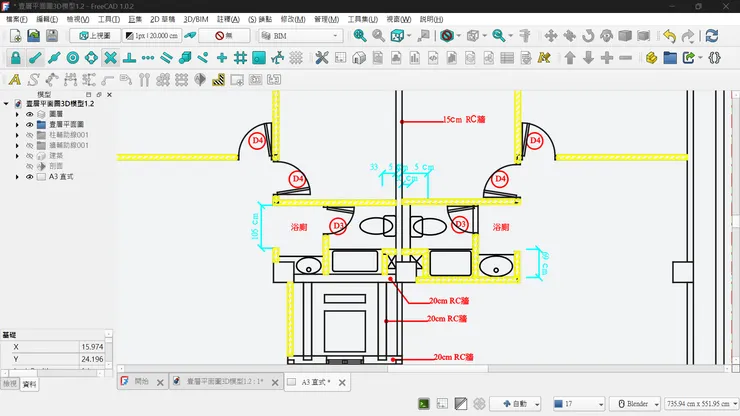Screen dimensions: 740x416
Task: Select the snap to grid icon
Action: (240, 57)
